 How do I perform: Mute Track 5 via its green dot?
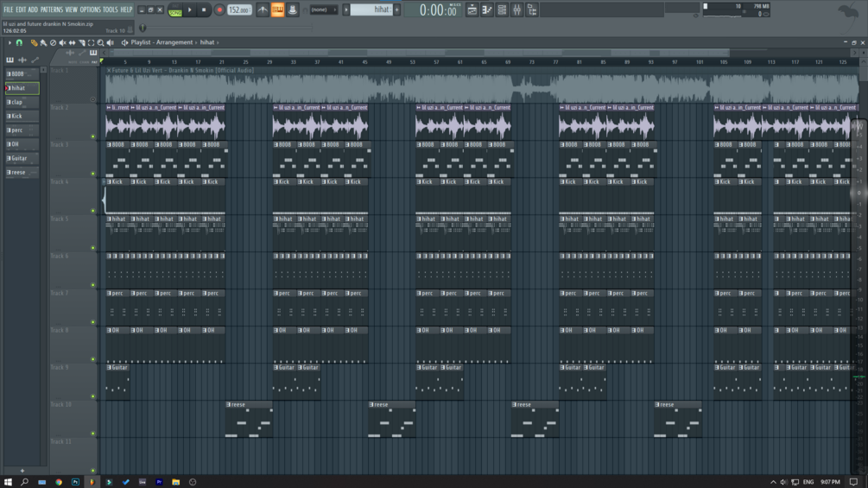[93, 248]
